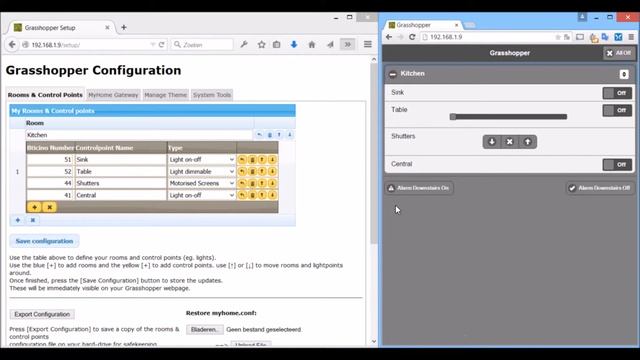
Task: Move the Kitchen room down
Action: point(289,135)
